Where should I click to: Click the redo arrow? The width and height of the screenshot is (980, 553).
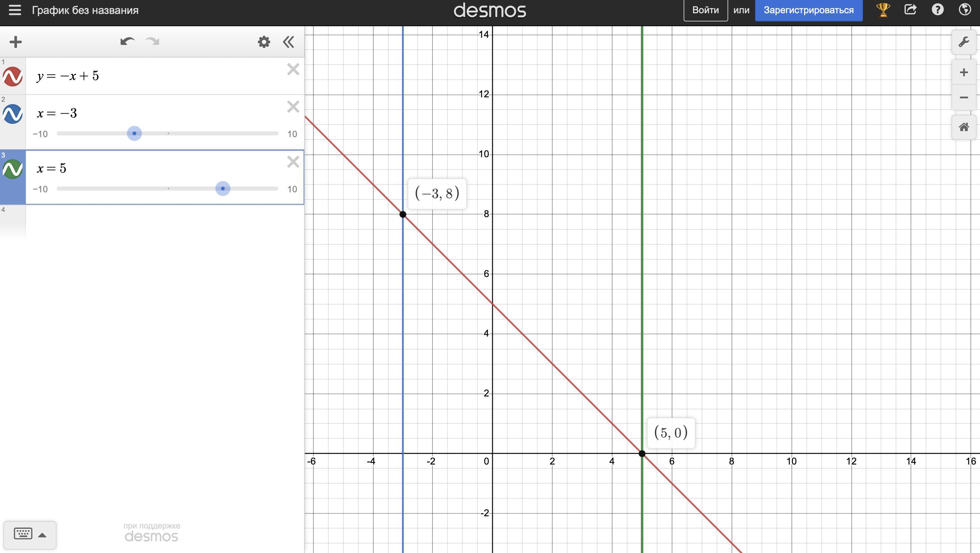click(152, 42)
